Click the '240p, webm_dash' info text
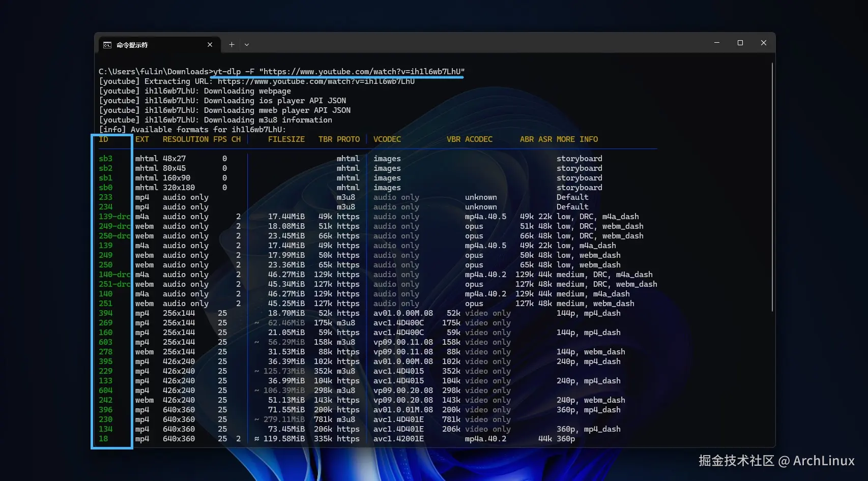The width and height of the screenshot is (868, 481). pos(591,400)
